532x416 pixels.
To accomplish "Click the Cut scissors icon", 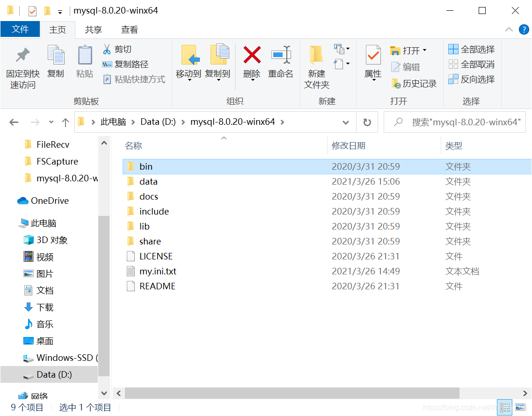I will [107, 50].
